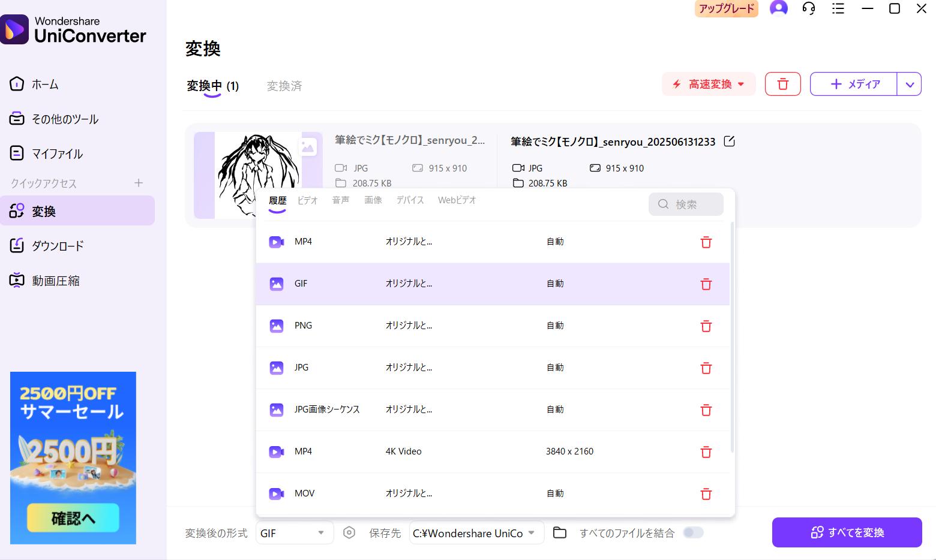Rename output file with edit icon
The width and height of the screenshot is (936, 560).
(730, 141)
